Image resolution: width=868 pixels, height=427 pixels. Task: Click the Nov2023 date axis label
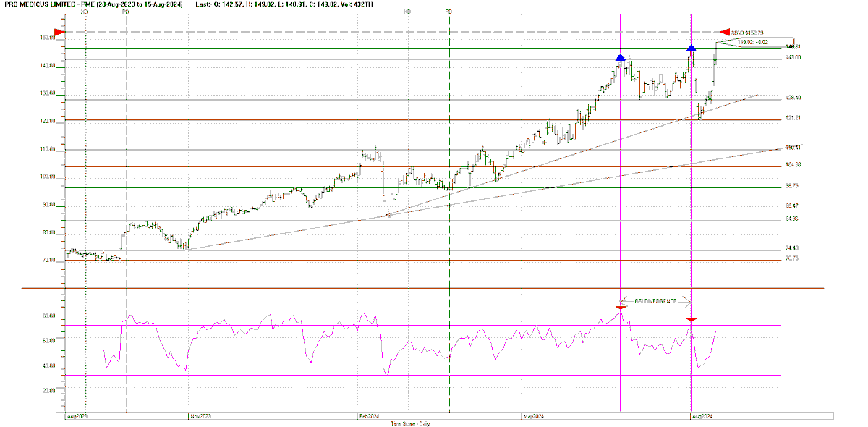[200, 417]
